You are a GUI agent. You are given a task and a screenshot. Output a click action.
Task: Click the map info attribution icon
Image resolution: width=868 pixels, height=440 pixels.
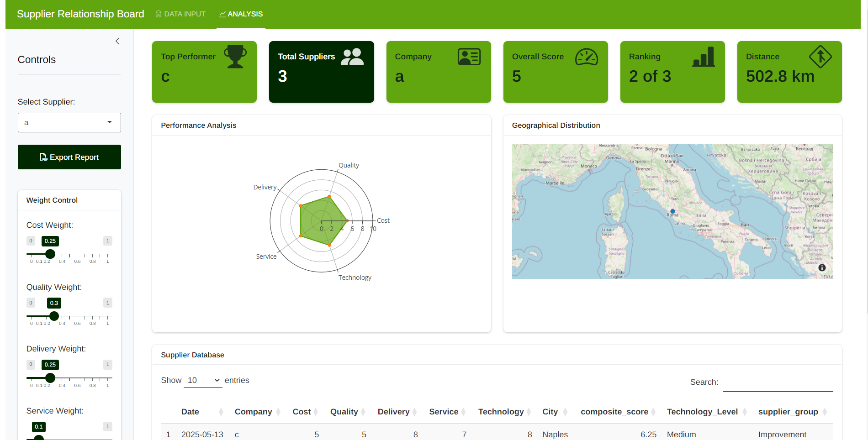tap(822, 268)
